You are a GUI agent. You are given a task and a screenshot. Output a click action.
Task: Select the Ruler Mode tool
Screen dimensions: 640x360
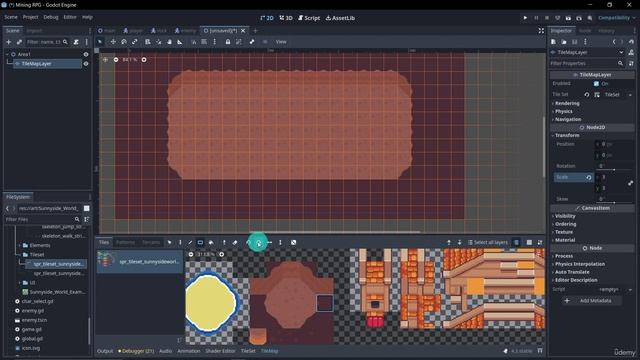point(180,42)
